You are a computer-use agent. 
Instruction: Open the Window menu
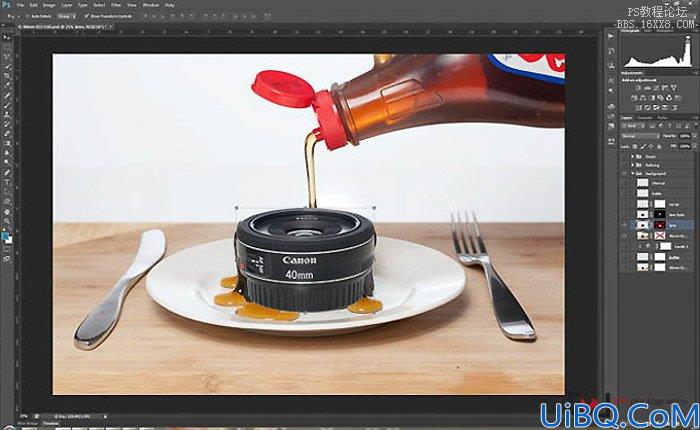coord(150,5)
